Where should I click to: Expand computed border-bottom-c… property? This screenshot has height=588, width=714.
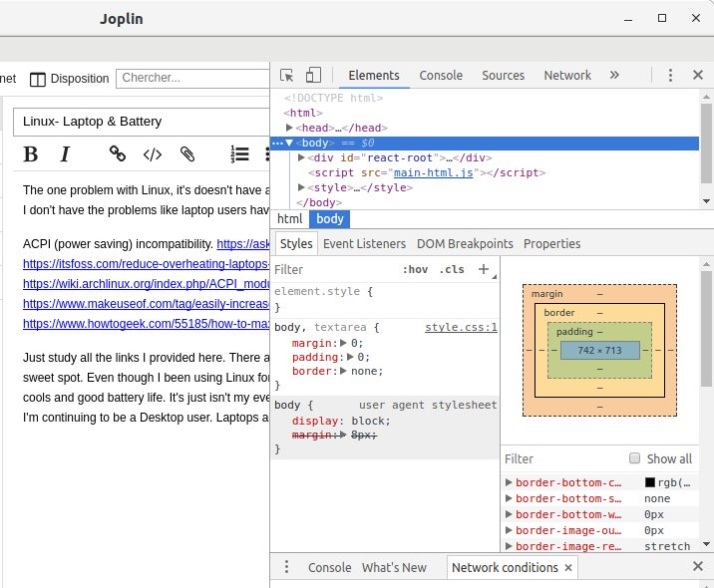coord(510,482)
